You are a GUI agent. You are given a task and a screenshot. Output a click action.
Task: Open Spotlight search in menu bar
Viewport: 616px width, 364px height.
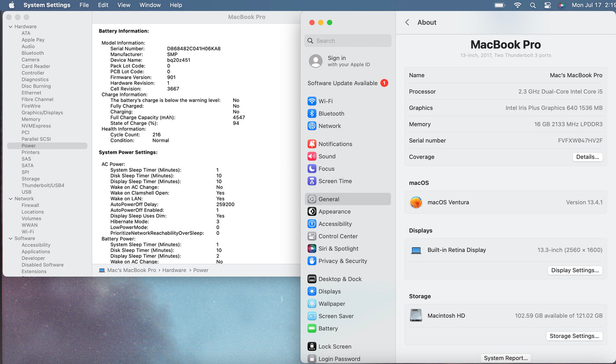pos(532,5)
